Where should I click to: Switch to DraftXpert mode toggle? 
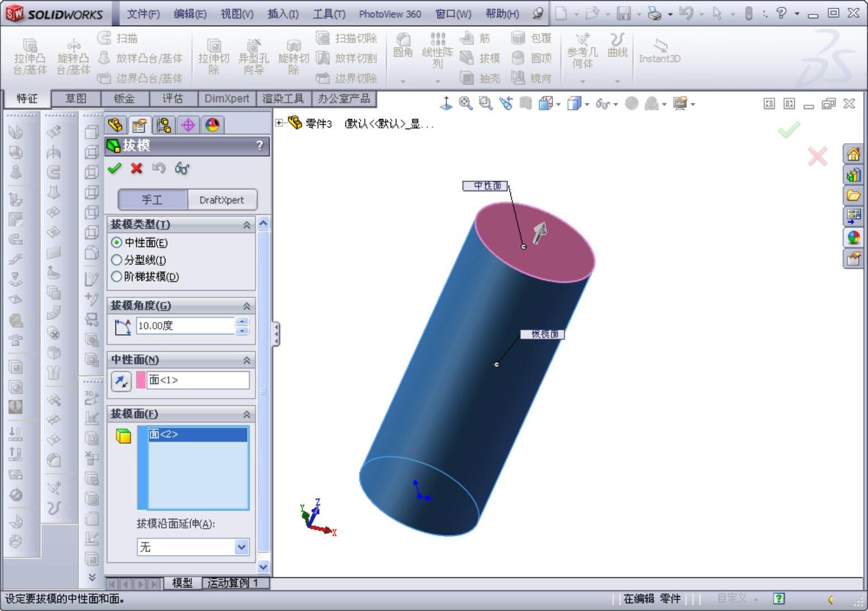[222, 200]
